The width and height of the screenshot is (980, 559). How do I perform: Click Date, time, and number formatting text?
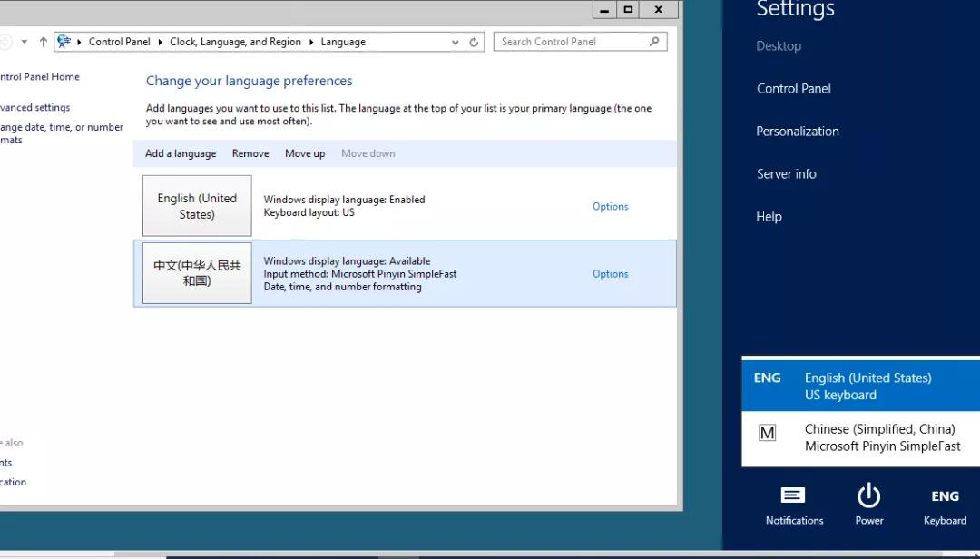coord(342,287)
